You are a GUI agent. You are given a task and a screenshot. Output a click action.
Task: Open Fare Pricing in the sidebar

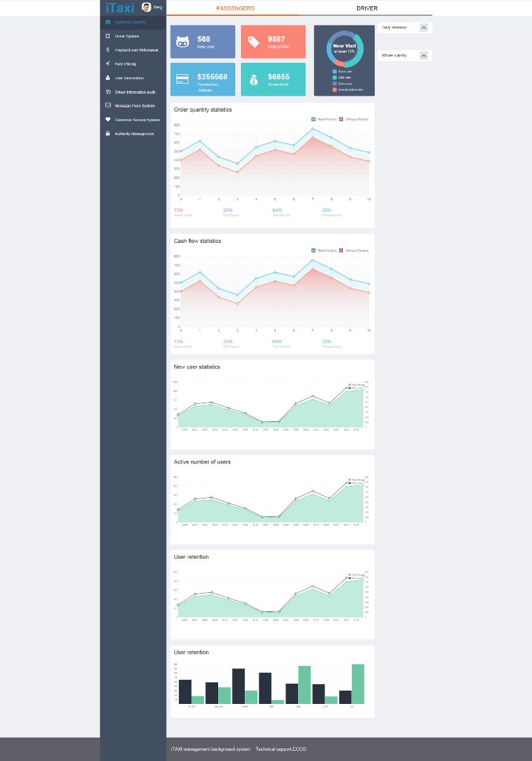126,64
